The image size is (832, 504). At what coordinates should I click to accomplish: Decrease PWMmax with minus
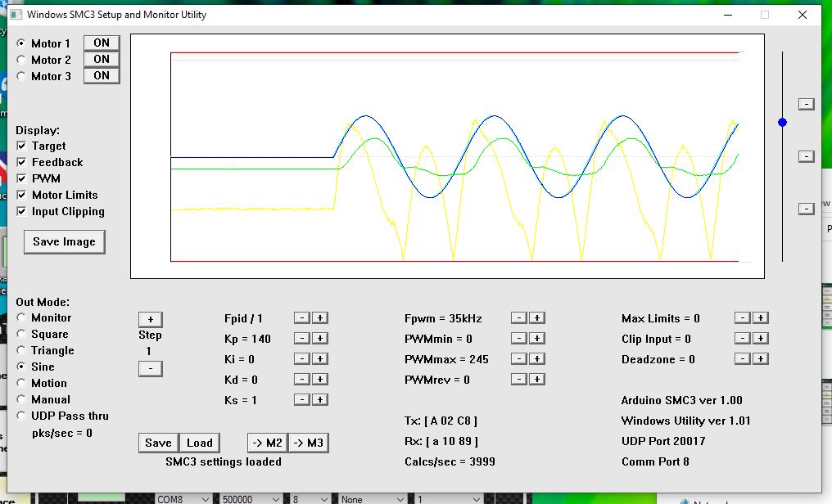point(519,359)
